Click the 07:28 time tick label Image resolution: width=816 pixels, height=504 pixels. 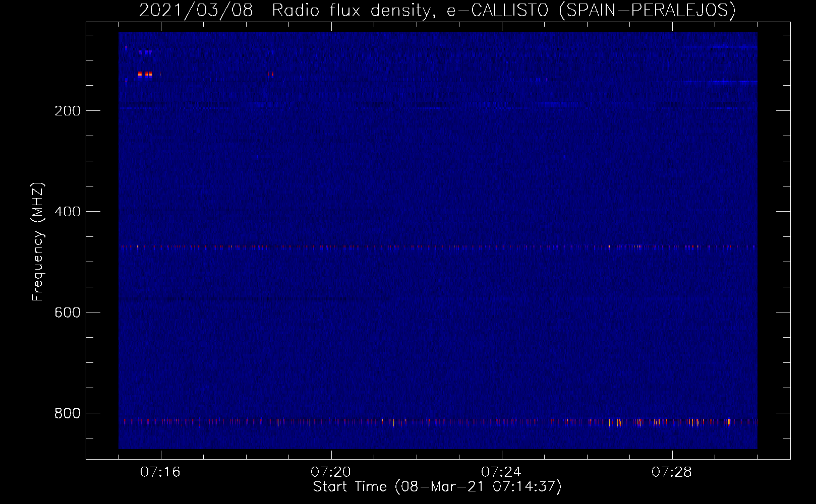672,472
